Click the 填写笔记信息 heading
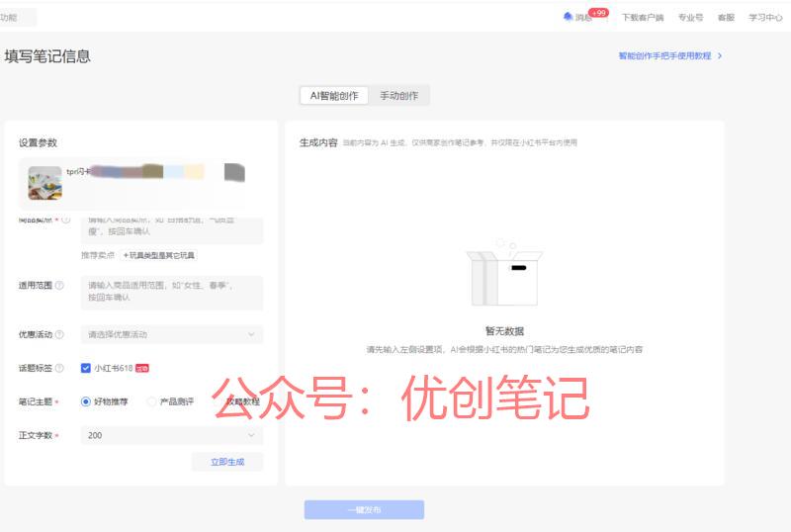Image resolution: width=791 pixels, height=532 pixels. (47, 56)
